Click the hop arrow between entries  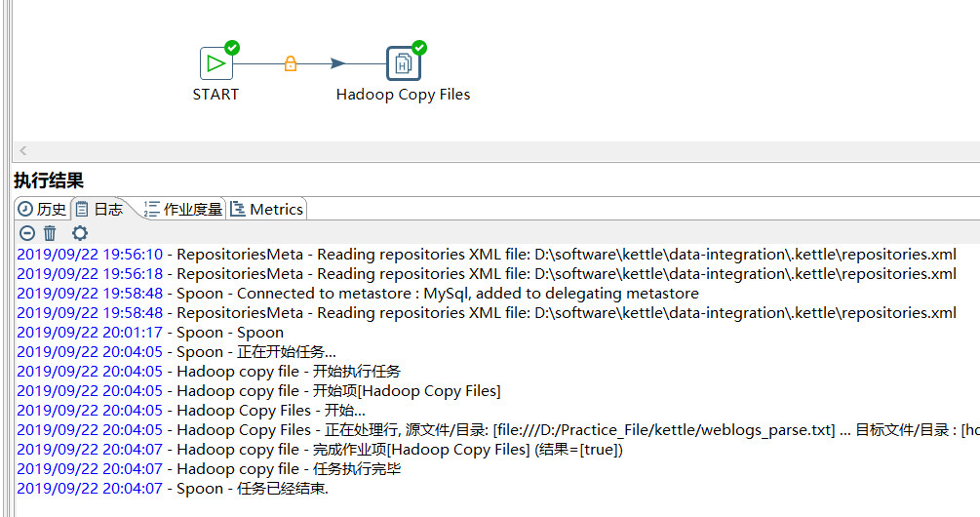[337, 63]
